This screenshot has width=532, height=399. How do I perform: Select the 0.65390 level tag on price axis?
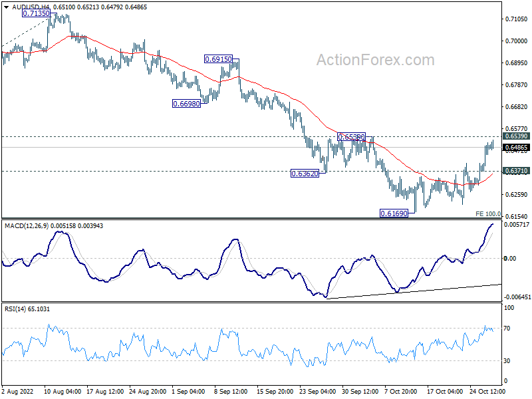tap(516, 136)
